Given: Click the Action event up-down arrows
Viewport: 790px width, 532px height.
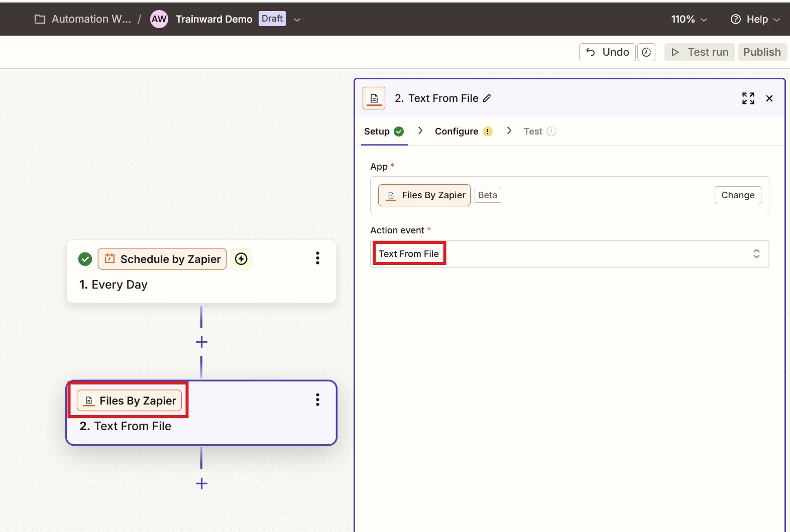Looking at the screenshot, I should pyautogui.click(x=756, y=254).
